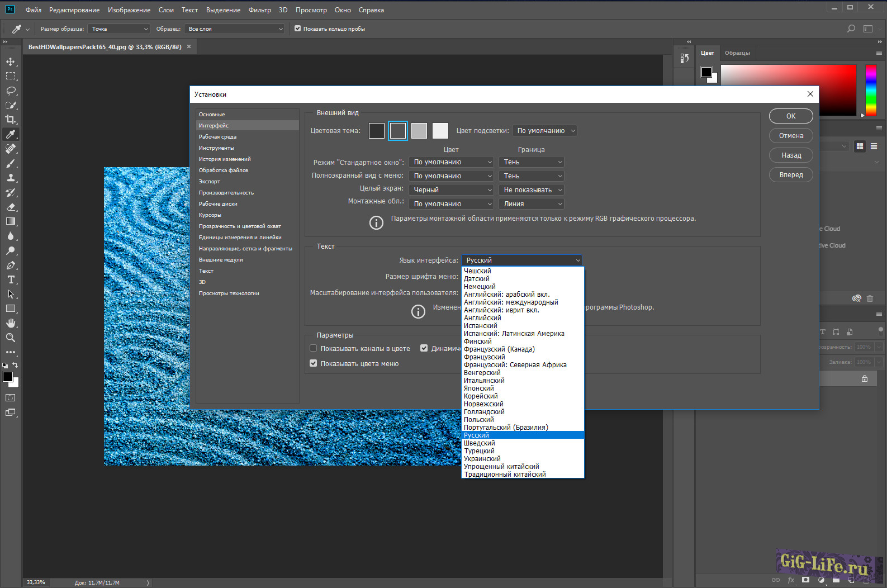Open the 'Цвет подсветки' dropdown
The height and width of the screenshot is (588, 887).
(x=545, y=131)
